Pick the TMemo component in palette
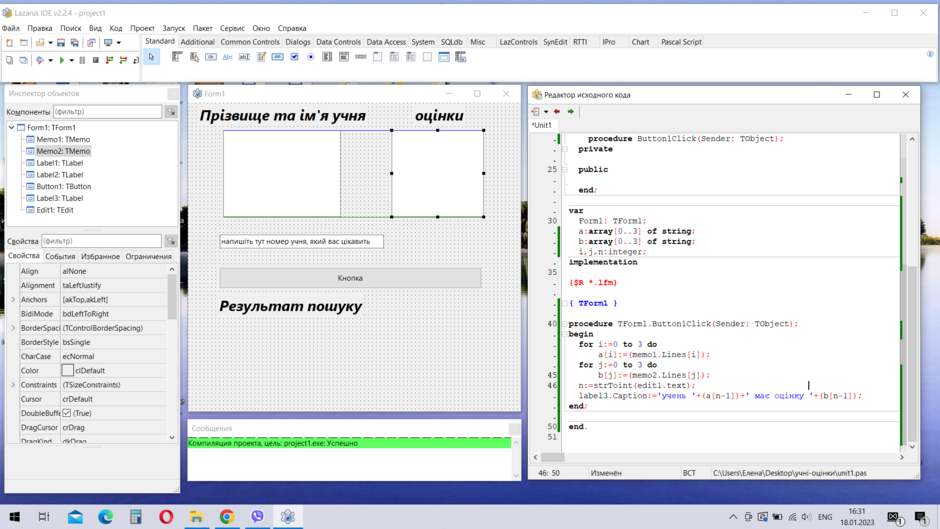 [261, 57]
